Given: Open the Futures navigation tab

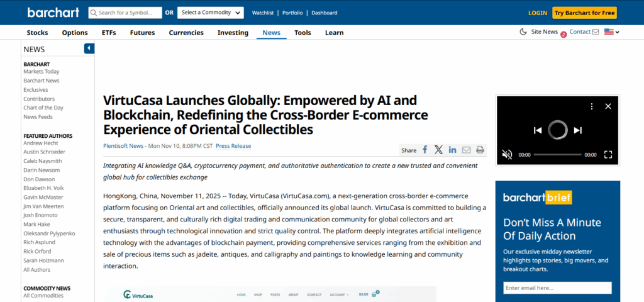Looking at the screenshot, I should point(142,33).
